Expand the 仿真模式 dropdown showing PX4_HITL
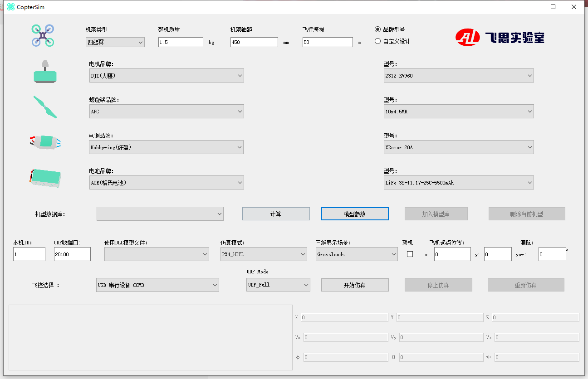This screenshot has width=588, height=379. pyautogui.click(x=264, y=254)
